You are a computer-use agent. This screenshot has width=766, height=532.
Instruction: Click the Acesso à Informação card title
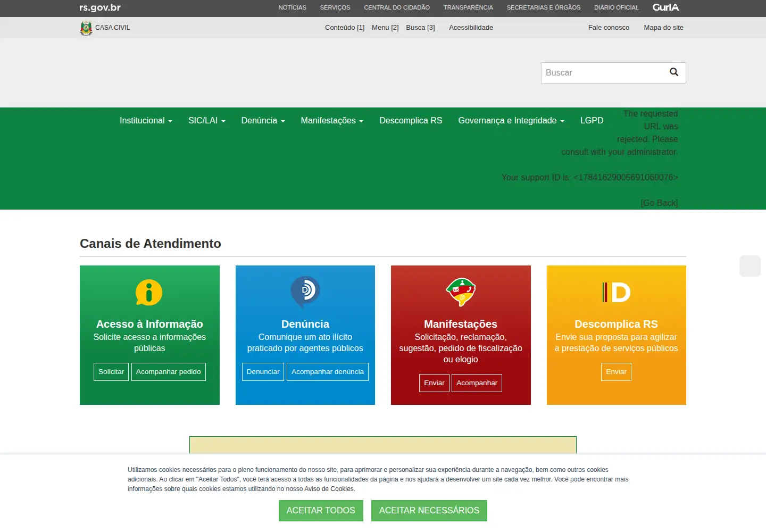tap(149, 324)
